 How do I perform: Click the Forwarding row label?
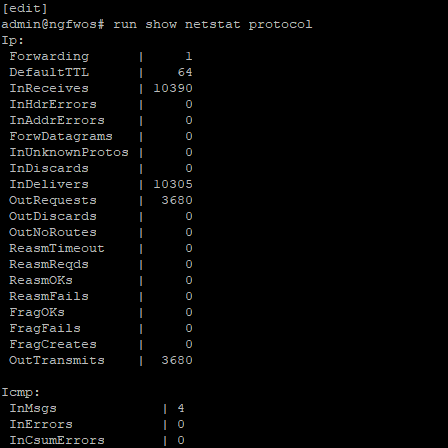point(49,57)
